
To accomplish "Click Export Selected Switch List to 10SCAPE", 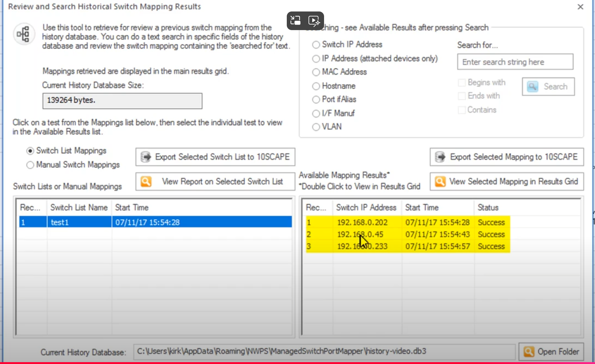I will (215, 157).
